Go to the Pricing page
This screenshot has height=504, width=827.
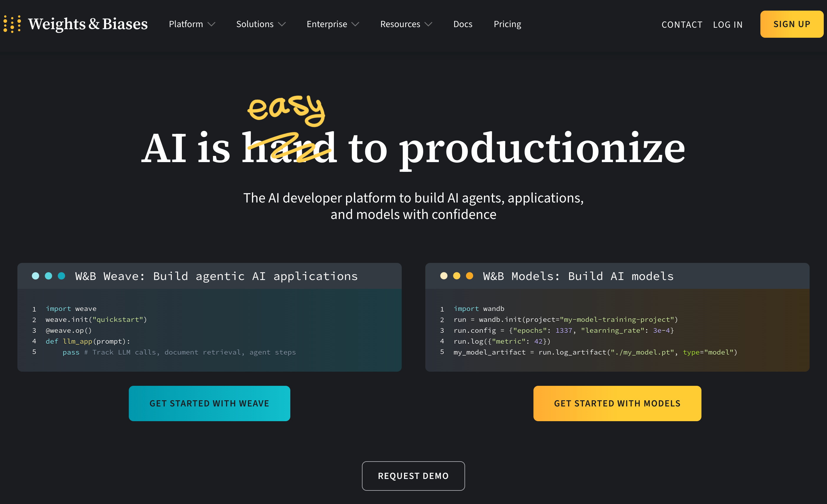point(507,24)
